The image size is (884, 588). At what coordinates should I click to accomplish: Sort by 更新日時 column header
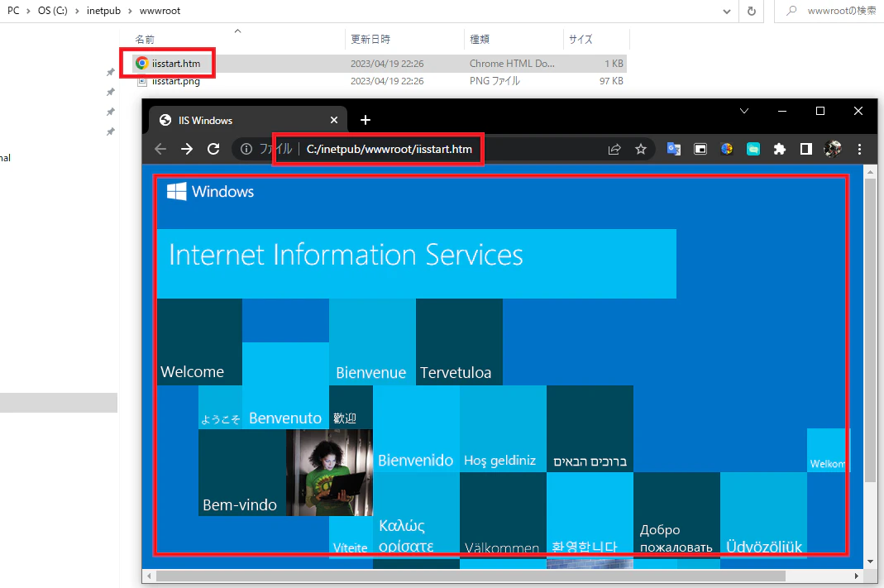pos(370,39)
